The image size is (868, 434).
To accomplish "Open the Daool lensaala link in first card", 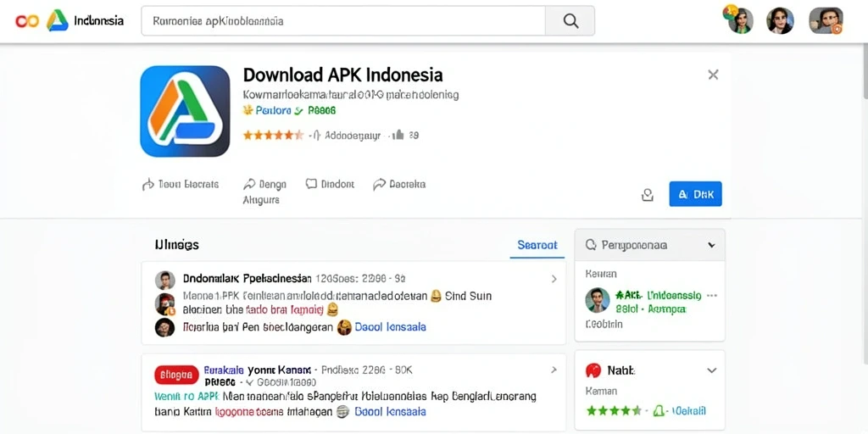I will [390, 327].
